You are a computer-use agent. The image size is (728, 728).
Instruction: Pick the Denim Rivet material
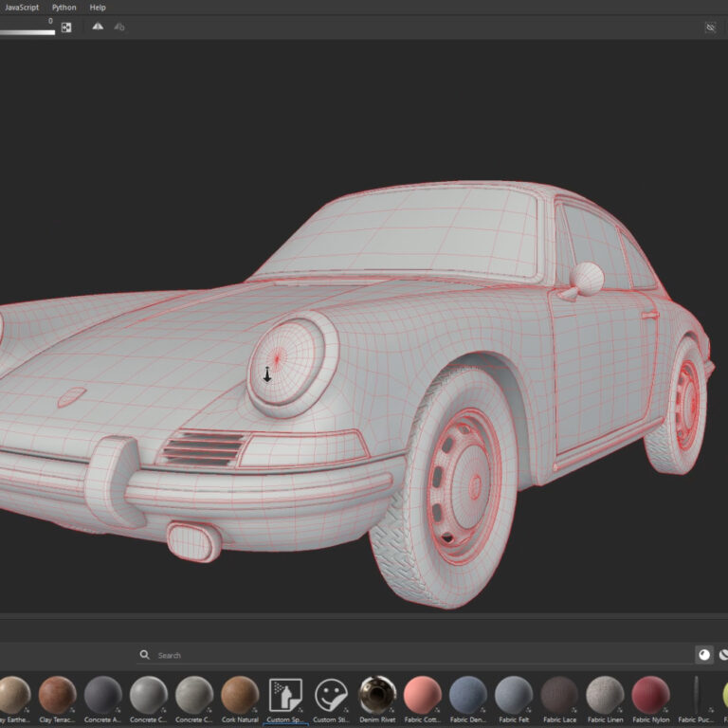(377, 695)
